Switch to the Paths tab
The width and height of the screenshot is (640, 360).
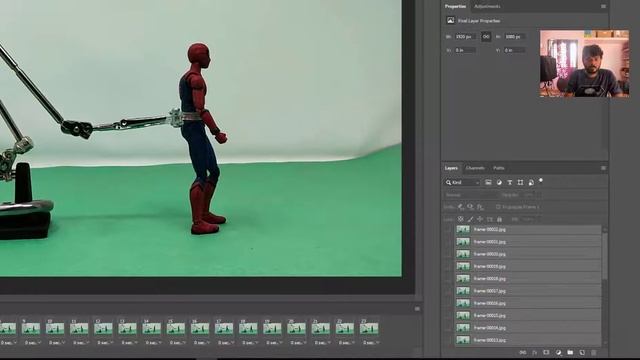499,168
